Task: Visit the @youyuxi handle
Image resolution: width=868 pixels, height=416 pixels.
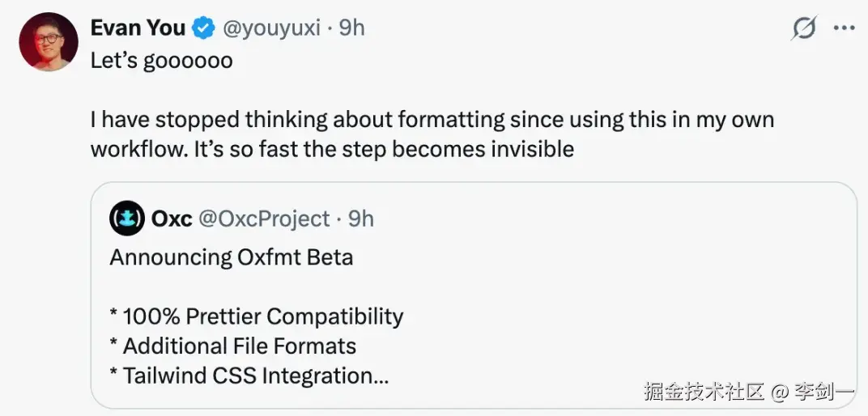Action: (270, 28)
